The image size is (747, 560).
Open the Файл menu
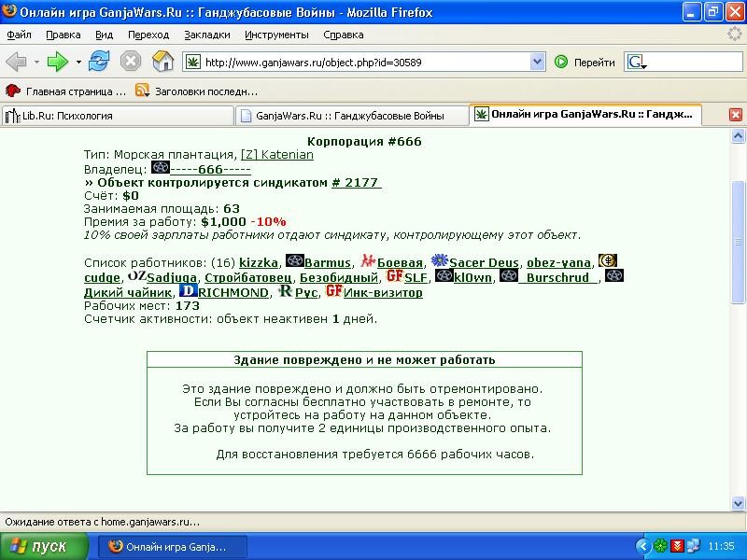pyautogui.click(x=19, y=35)
